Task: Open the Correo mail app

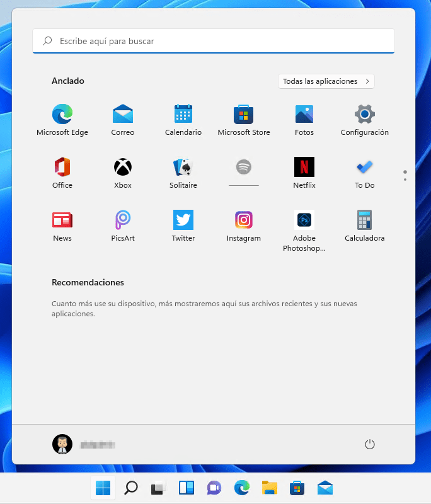Action: (122, 120)
